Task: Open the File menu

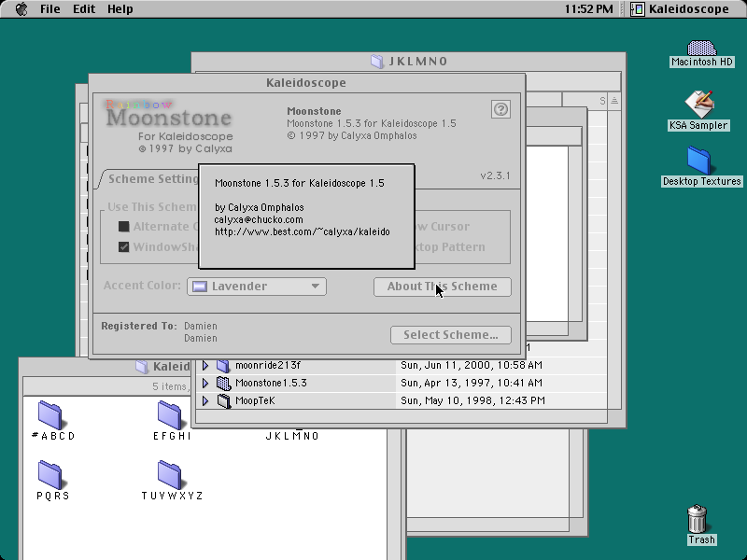Action: tap(50, 9)
